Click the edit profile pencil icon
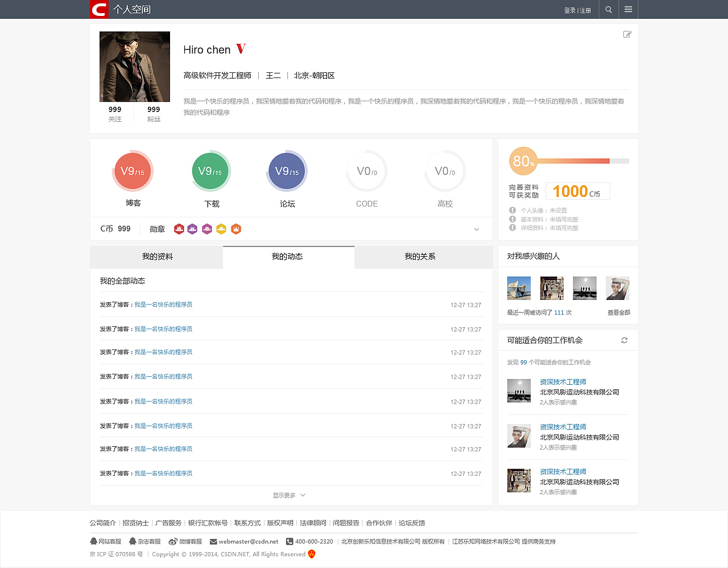The width and height of the screenshot is (728, 568). (627, 34)
